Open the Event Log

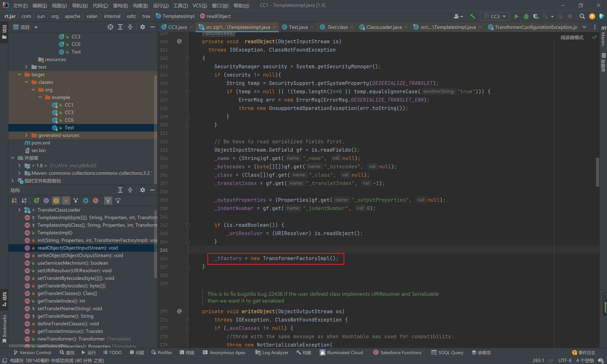[583, 352]
